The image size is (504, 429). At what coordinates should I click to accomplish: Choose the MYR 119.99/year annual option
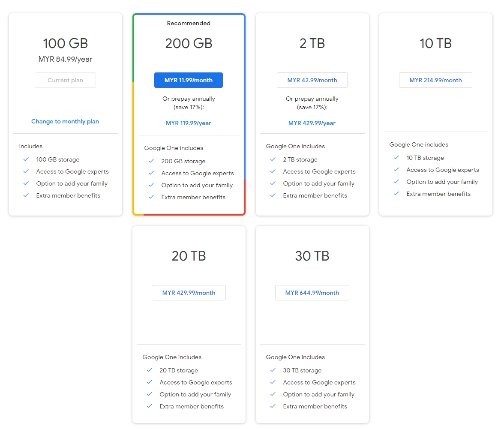click(189, 123)
